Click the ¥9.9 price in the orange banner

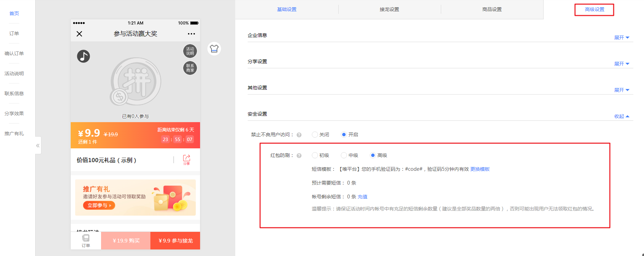point(89,133)
